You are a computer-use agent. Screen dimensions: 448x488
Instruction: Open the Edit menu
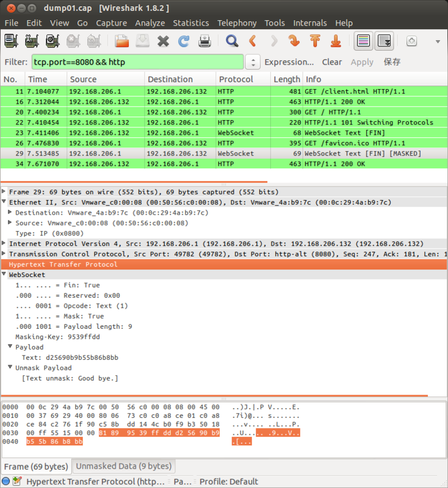[x=34, y=23]
